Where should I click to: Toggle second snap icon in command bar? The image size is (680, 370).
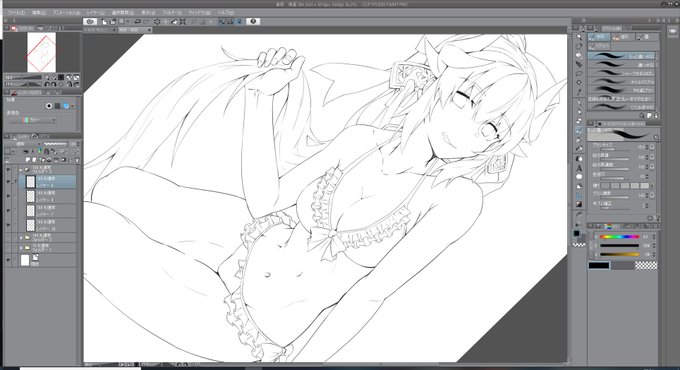[230, 21]
